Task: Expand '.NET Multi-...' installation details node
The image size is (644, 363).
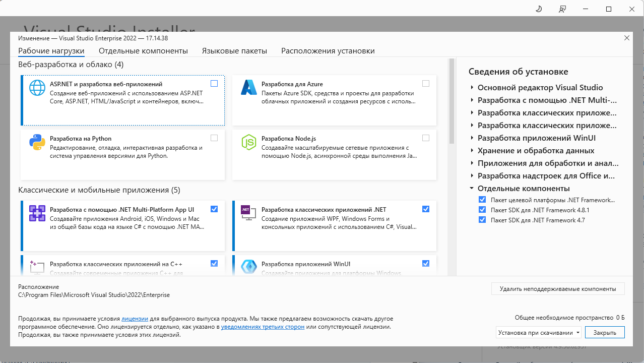Action: [472, 100]
